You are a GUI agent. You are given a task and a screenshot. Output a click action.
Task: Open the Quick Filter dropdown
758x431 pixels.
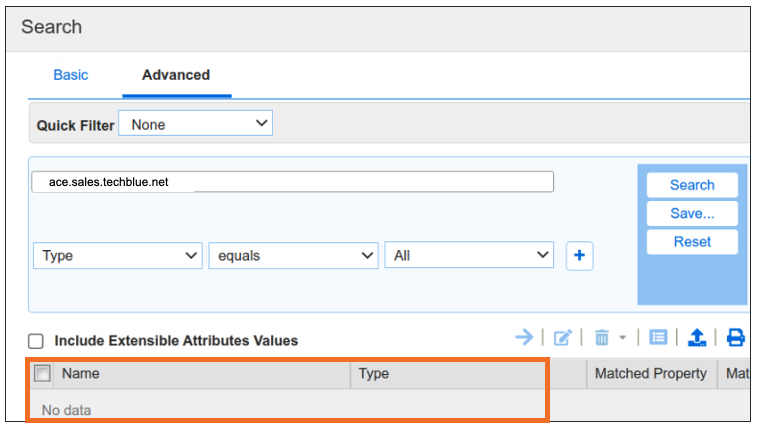click(195, 124)
